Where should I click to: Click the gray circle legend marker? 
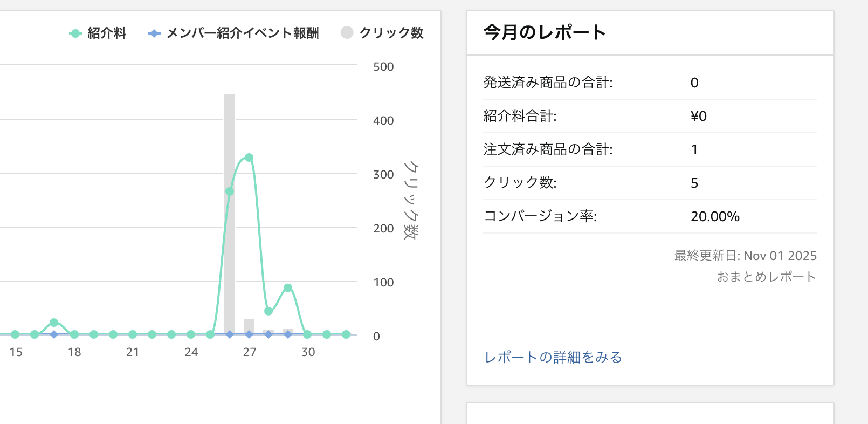click(x=347, y=33)
